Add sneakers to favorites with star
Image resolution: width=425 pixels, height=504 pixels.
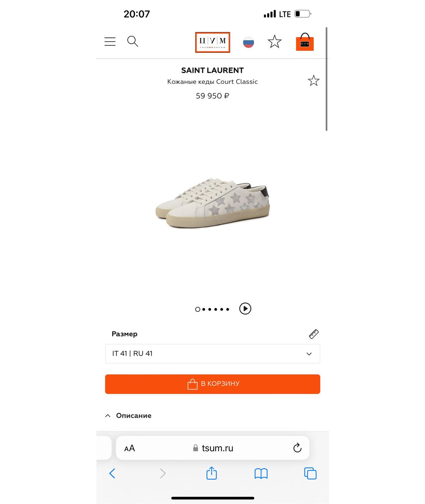[314, 81]
